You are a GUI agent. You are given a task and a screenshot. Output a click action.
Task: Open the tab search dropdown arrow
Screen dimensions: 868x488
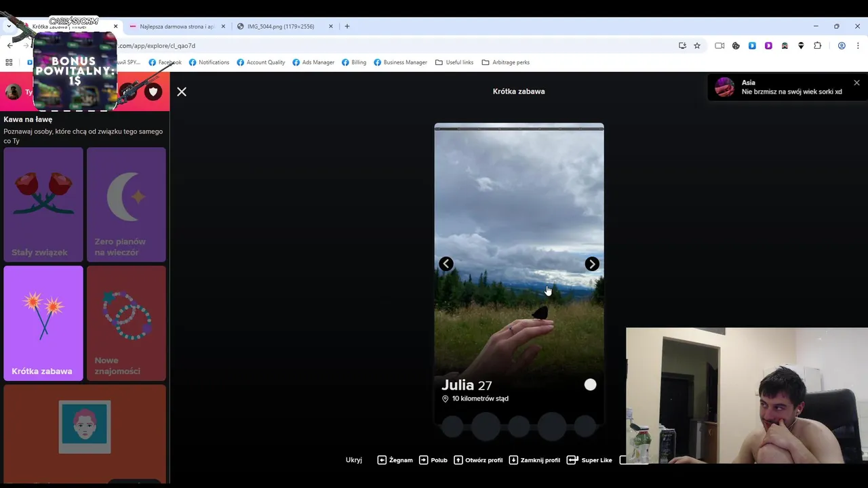pos(9,26)
